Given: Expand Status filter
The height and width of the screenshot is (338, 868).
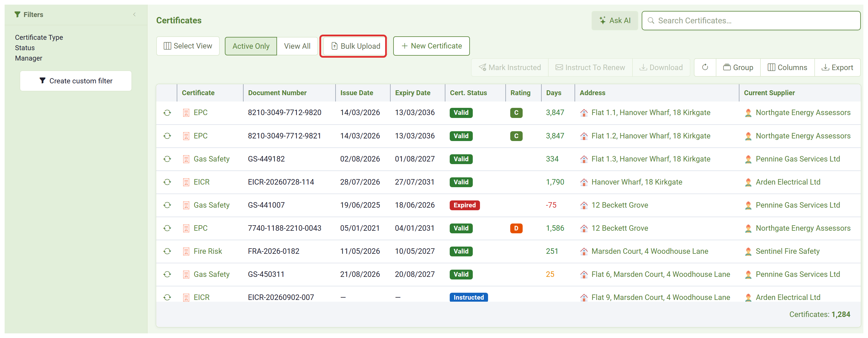Looking at the screenshot, I should pyautogui.click(x=25, y=48).
